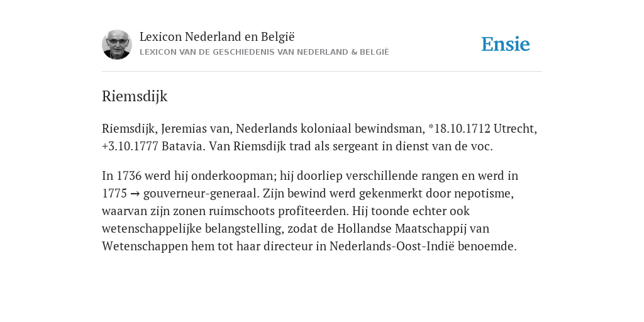Image resolution: width=644 pixels, height=322 pixels.
Task: Open the 'Lexicon Nederland en België' title
Action: (217, 36)
